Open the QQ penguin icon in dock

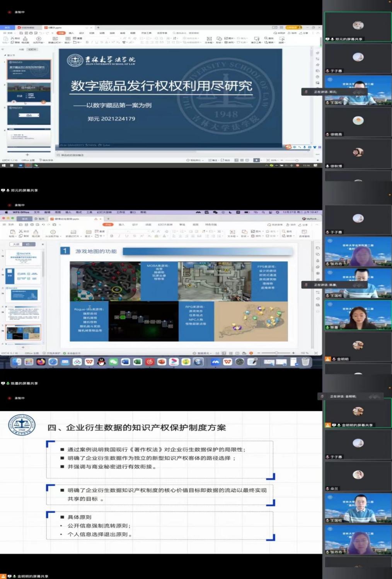pos(101,362)
